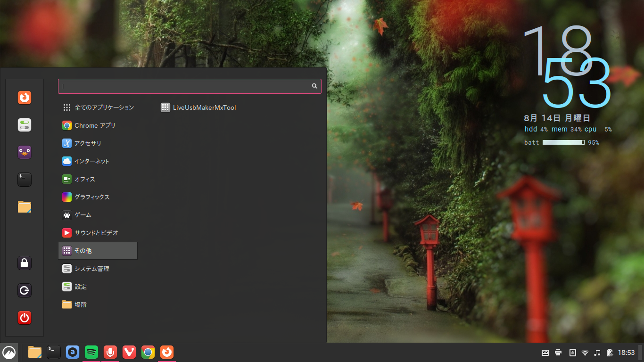Open the terminal from the panel
This screenshot has height=362, width=644.
point(54,352)
